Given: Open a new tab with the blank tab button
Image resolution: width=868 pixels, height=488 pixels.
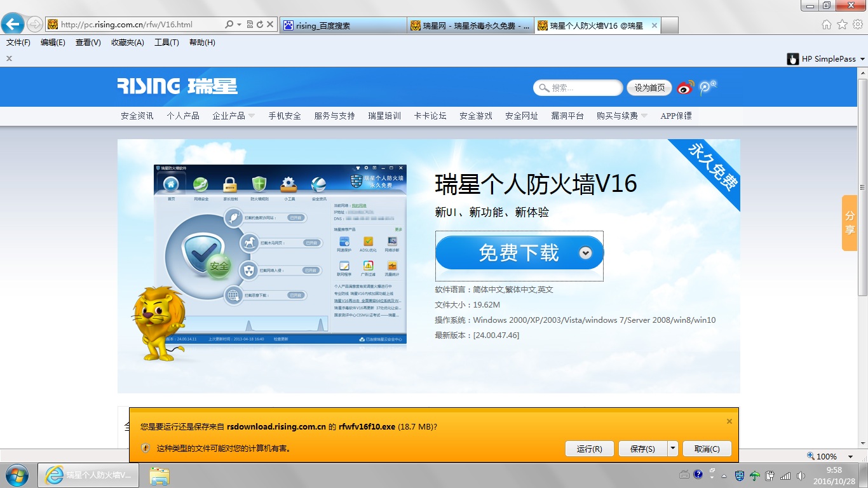Looking at the screenshot, I should pos(670,25).
